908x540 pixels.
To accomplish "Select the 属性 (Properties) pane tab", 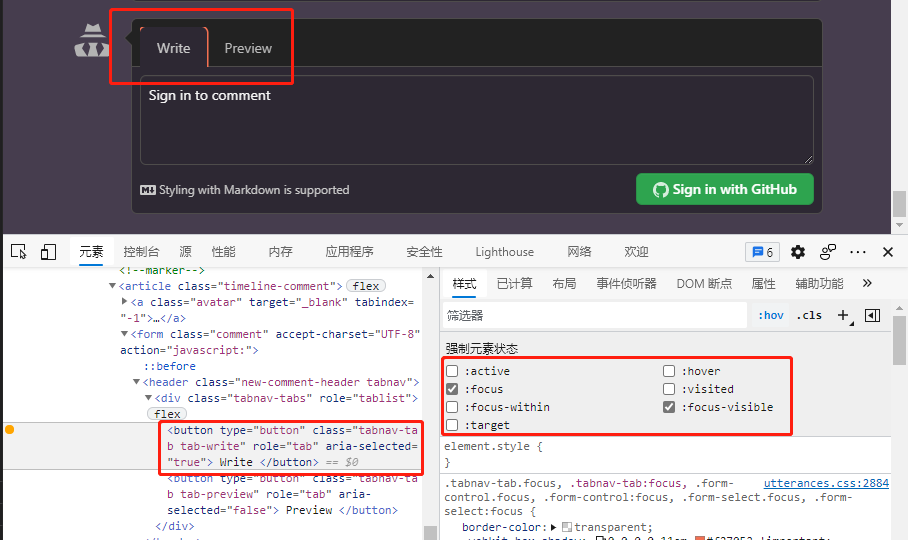I will (763, 284).
